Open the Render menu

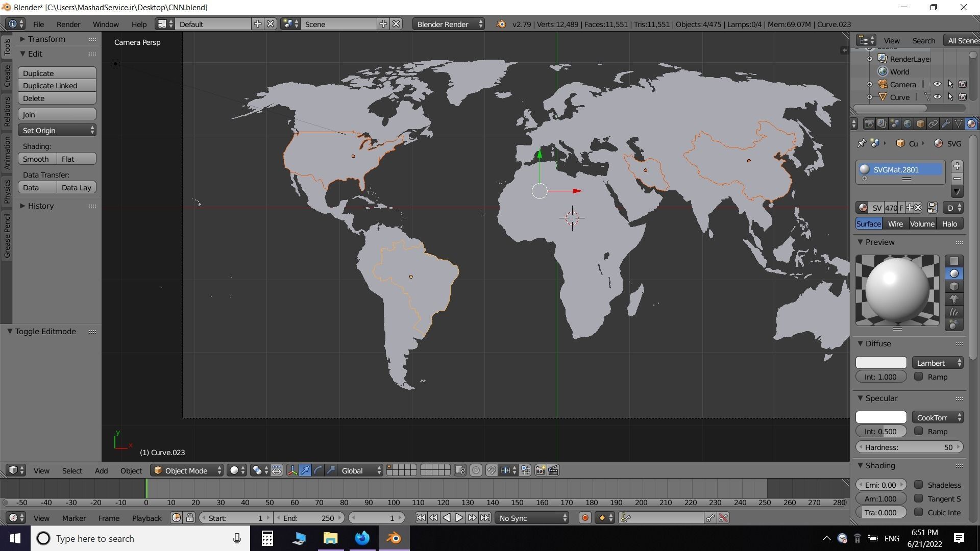click(x=68, y=24)
